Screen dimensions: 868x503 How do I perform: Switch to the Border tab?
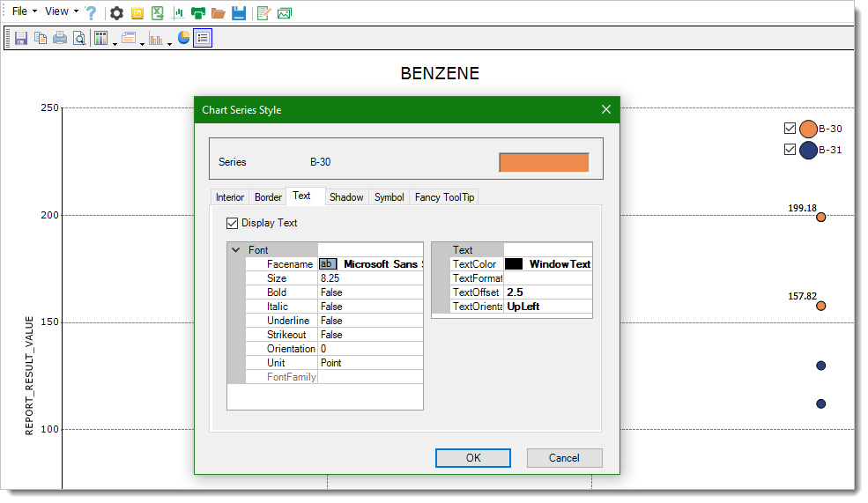268,197
